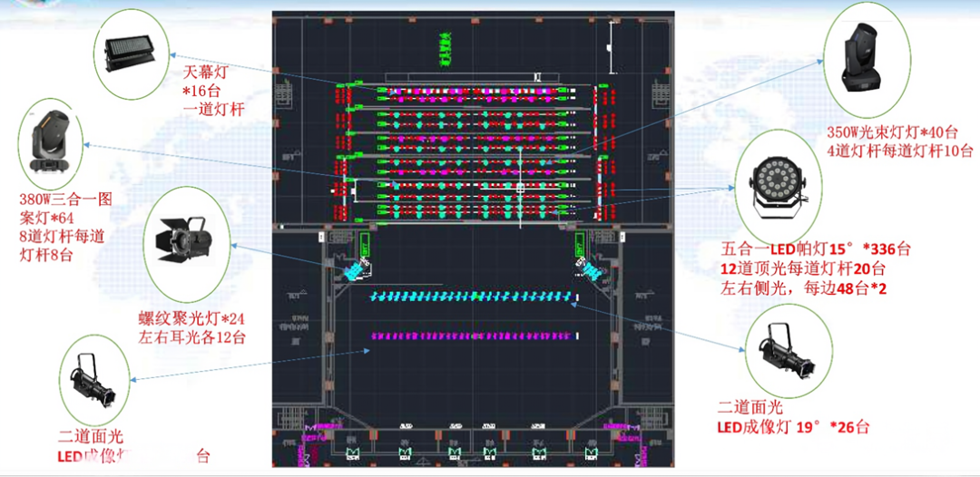Image resolution: width=980 pixels, height=477 pixels.
Task: Click the green box right of the proscenium
Action: pos(578,246)
